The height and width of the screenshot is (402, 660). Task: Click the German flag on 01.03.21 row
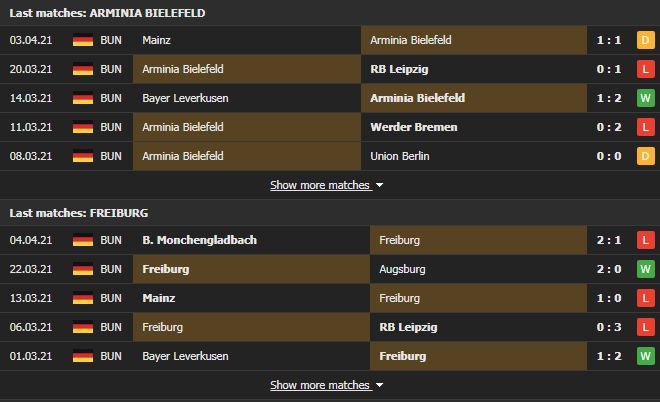coord(83,356)
